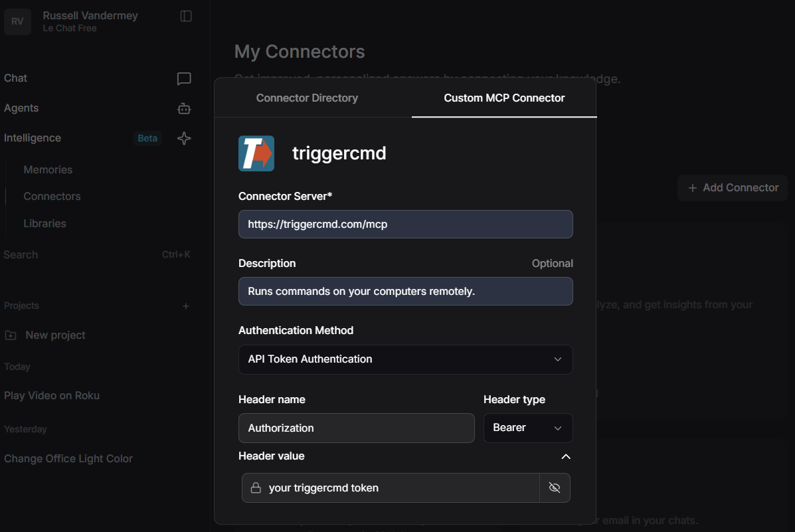Open new chat via Chat bubble icon
The height and width of the screenshot is (532, 795).
coord(184,78)
